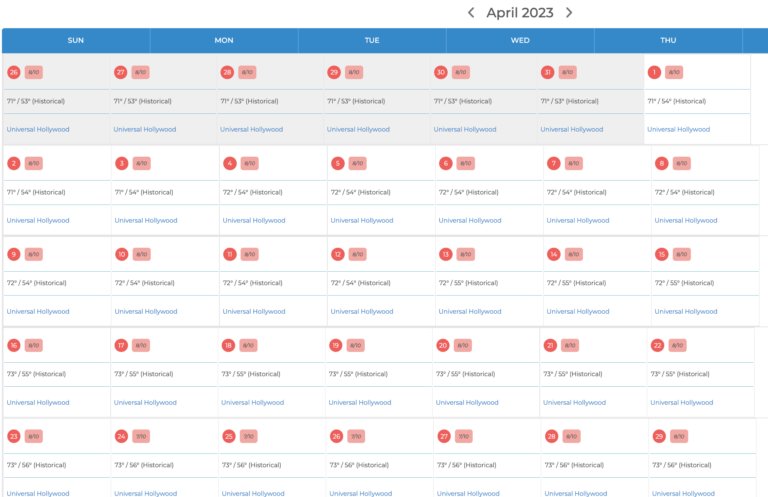This screenshot has height=497, width=768.
Task: Open Universal Hollywood link for April 2
Action: click(x=38, y=220)
